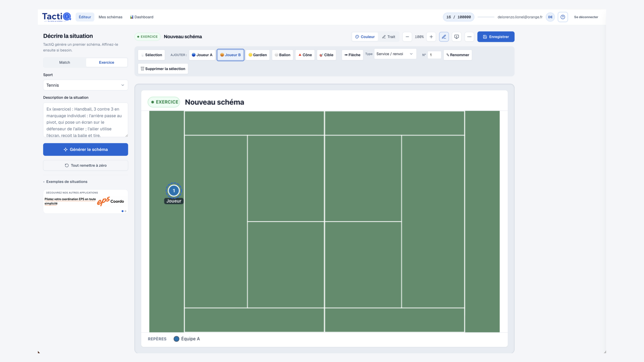Choose the Sélection tool
Screen dimensions: 644x362
pos(151,55)
